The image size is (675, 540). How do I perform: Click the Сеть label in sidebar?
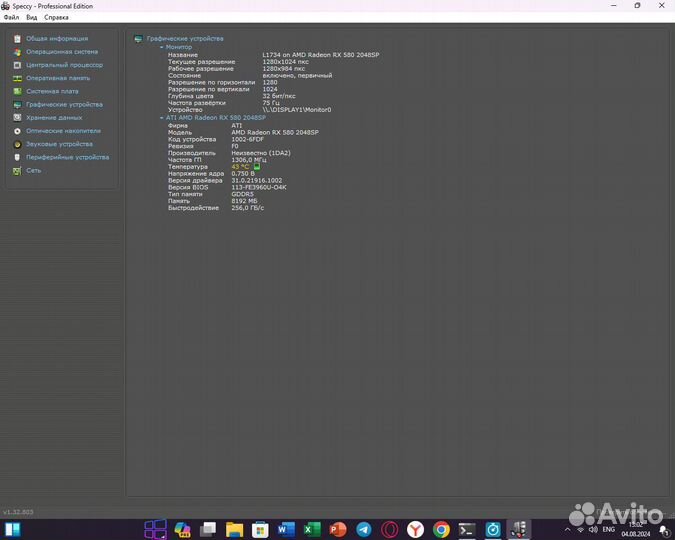(x=34, y=171)
